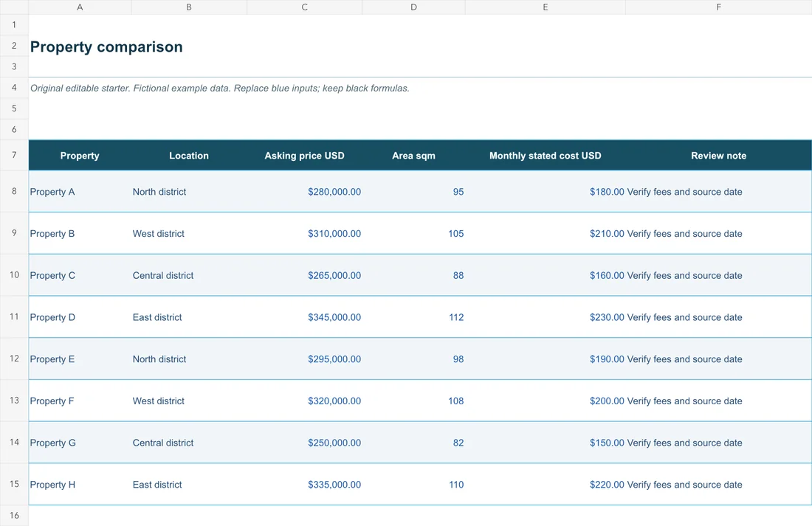Click East district in the Property H row

point(157,485)
